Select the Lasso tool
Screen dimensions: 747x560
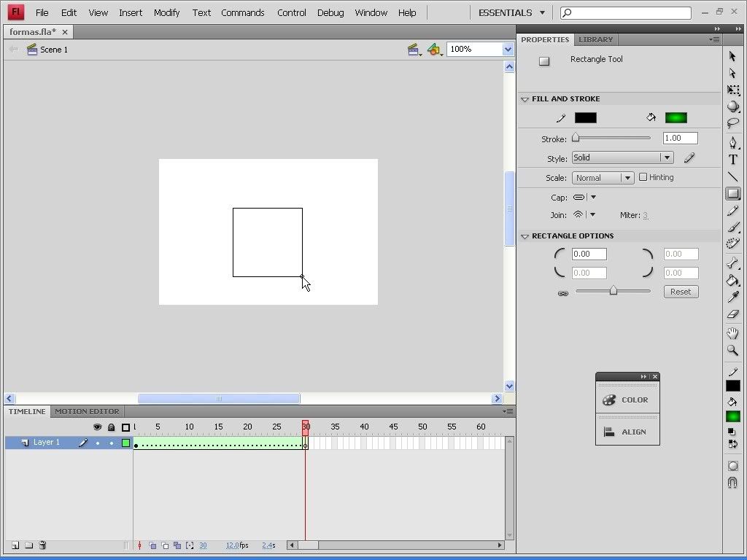tap(732, 123)
